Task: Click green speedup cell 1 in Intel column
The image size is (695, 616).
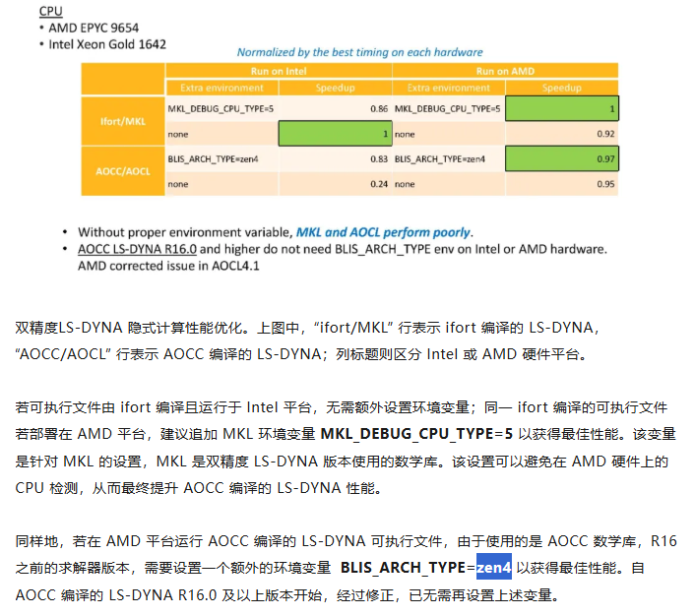Action: click(x=335, y=134)
